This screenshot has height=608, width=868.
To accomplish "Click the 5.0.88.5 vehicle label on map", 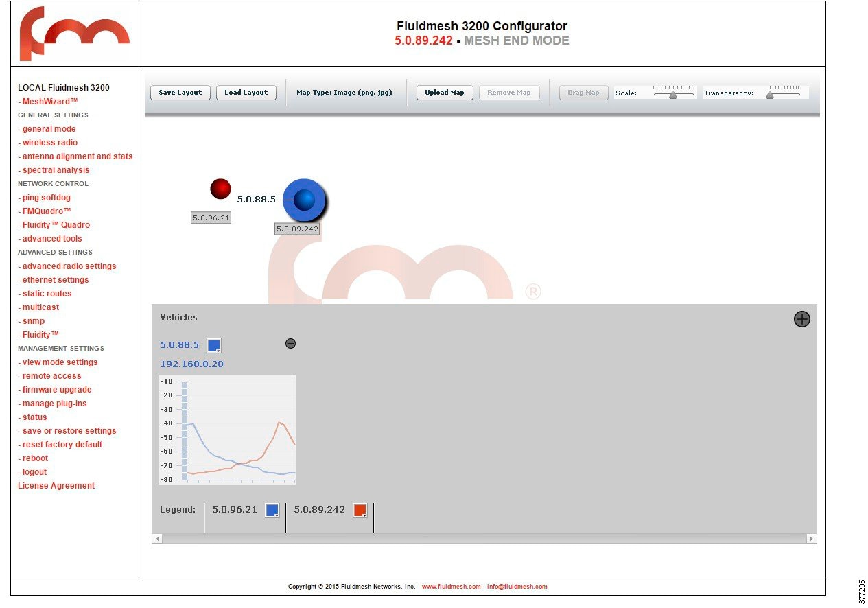I will (x=256, y=200).
